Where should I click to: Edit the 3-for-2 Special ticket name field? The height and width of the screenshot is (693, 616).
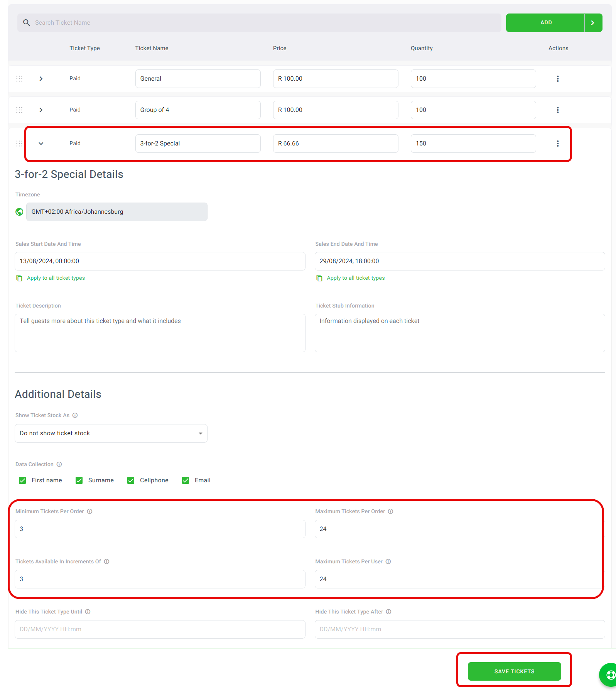pos(198,144)
